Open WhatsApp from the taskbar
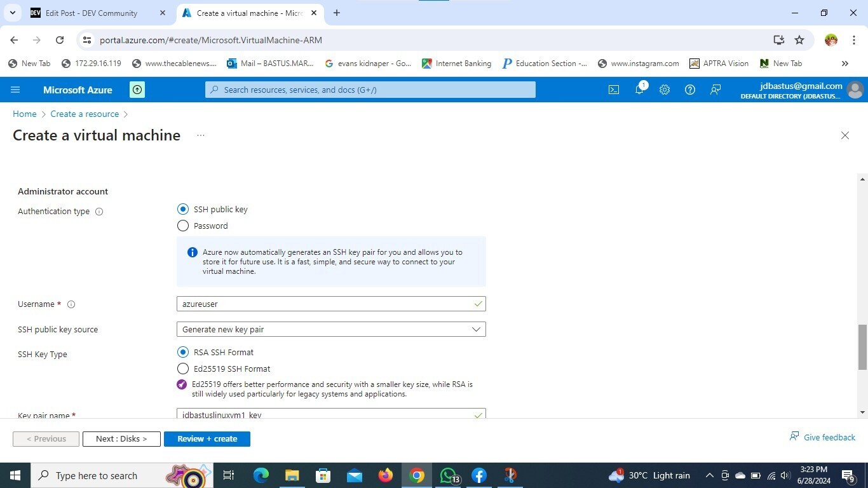This screenshot has height=488, width=868. (x=448, y=475)
